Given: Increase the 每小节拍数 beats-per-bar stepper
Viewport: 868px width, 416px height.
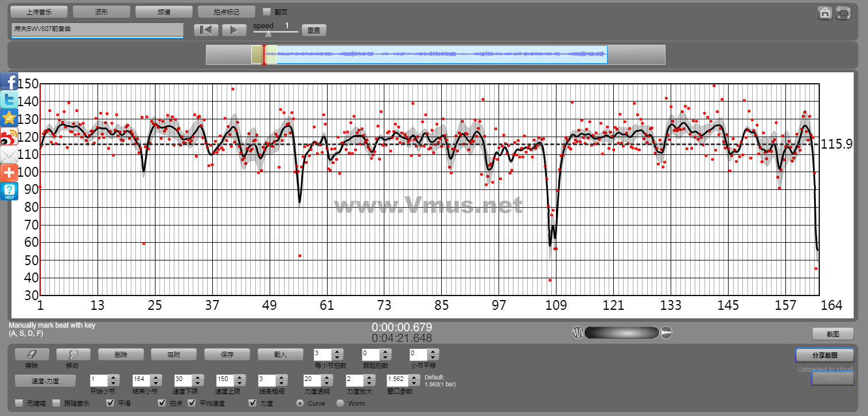Looking at the screenshot, I should click(337, 352).
